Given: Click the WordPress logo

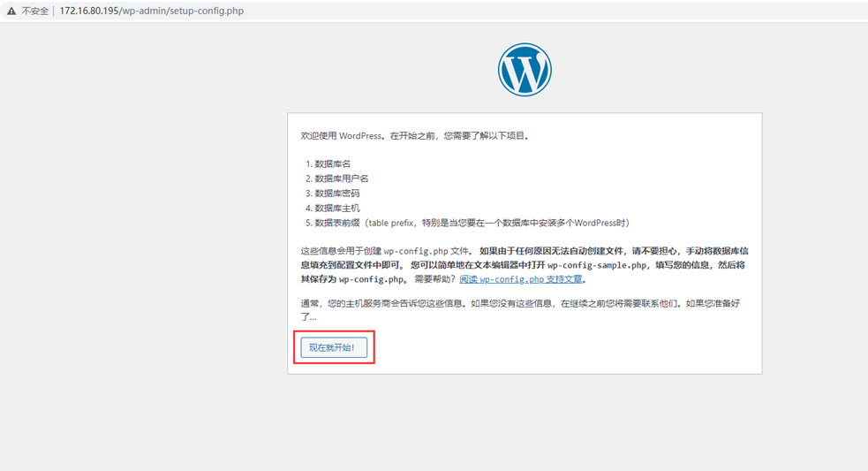Looking at the screenshot, I should (525, 70).
